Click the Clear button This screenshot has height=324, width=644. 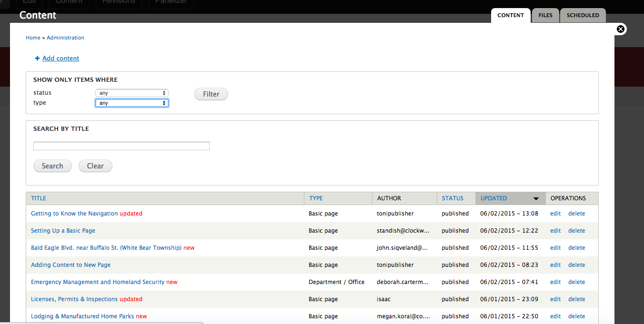[95, 166]
